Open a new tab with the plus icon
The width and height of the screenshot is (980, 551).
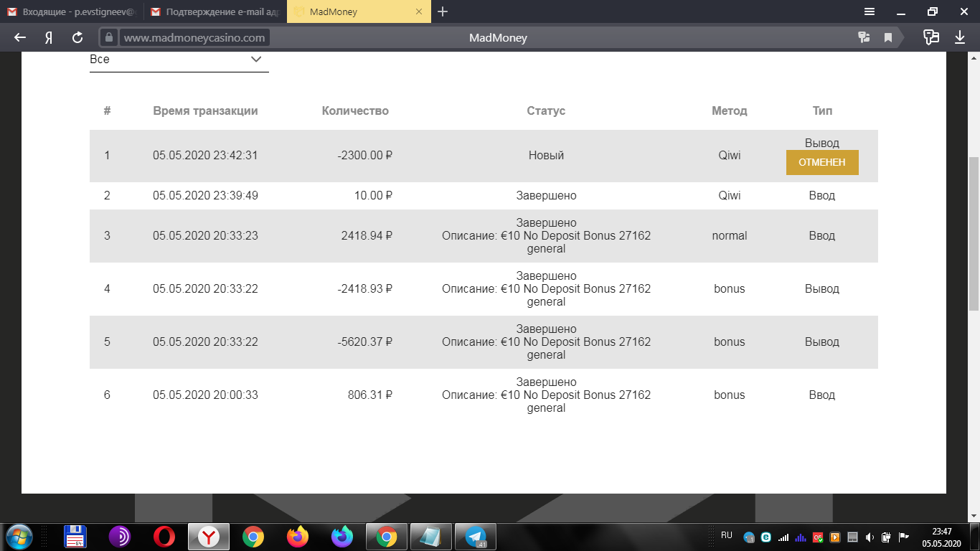(443, 11)
